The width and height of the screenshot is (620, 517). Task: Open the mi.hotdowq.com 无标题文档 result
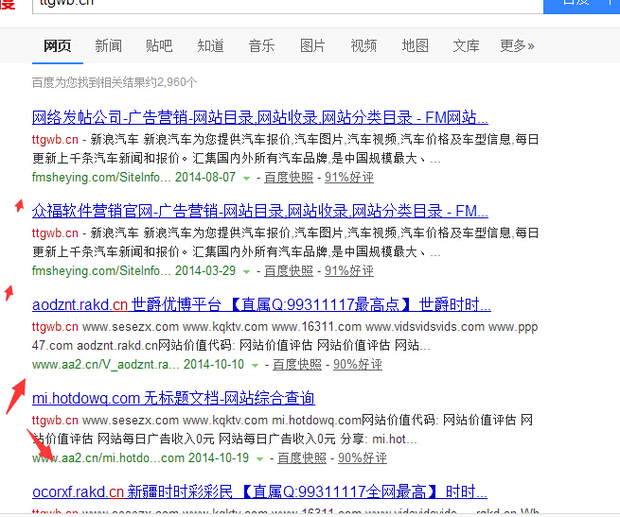pos(173,398)
